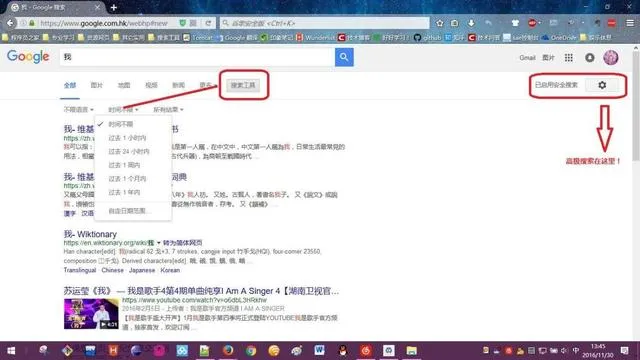Click the 转为简体网页 link
This screenshot has width=640, height=360.
pyautogui.click(x=182, y=243)
